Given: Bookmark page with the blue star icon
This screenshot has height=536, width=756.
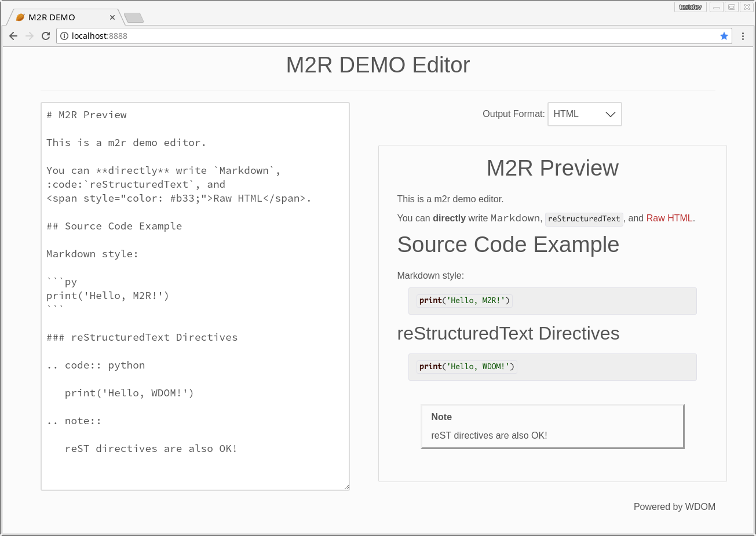Looking at the screenshot, I should tap(724, 36).
